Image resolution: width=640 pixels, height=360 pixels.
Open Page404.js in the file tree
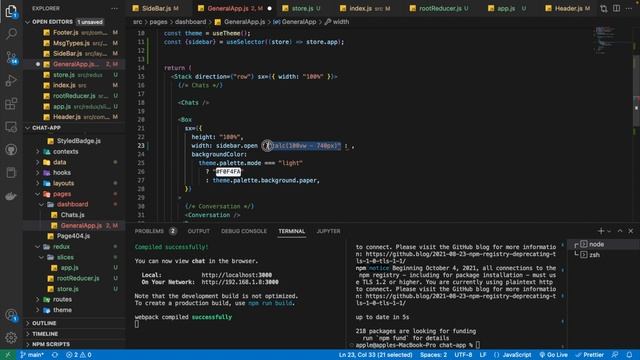pyautogui.click(x=73, y=236)
